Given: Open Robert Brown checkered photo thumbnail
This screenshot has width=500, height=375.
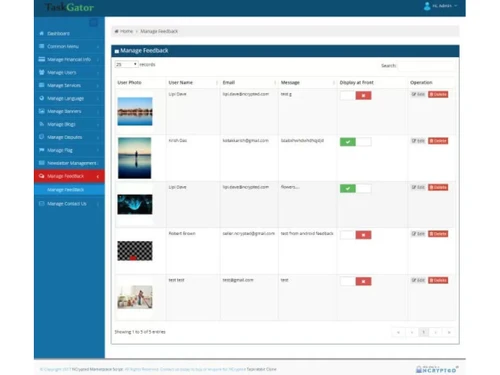Looking at the screenshot, I should tap(135, 251).
